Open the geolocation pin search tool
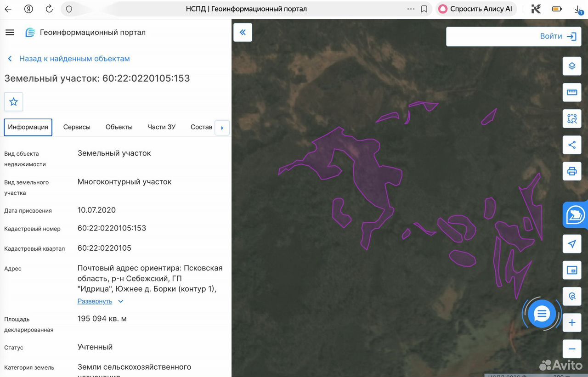This screenshot has height=377, width=588. [x=572, y=297]
